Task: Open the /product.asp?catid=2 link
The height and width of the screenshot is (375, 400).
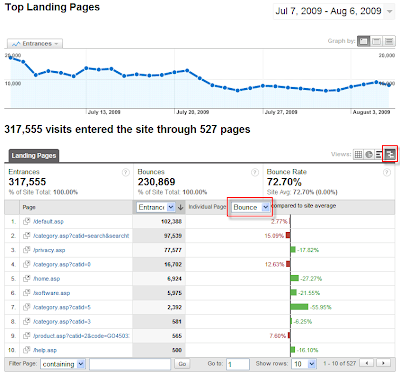Action: pyautogui.click(x=81, y=336)
